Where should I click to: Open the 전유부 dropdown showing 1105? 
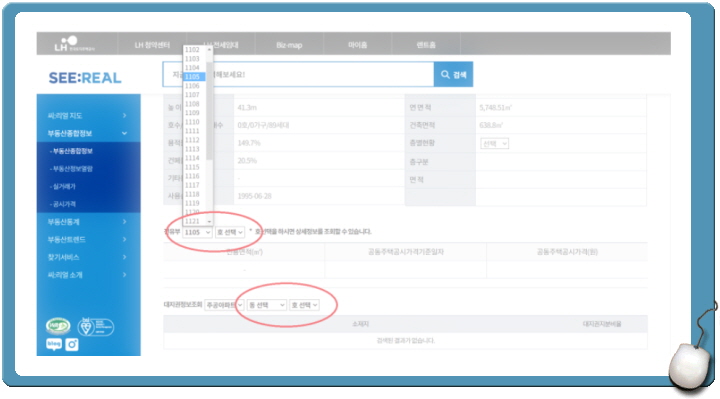click(197, 232)
